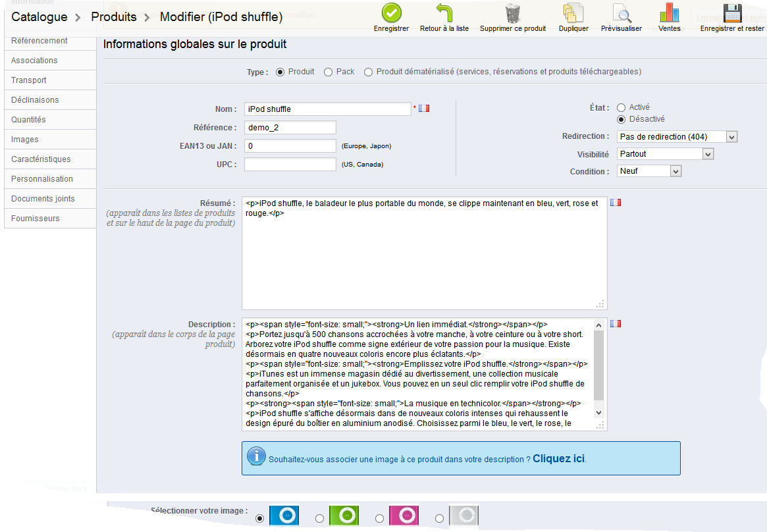Click the Cliquez ici link

point(558,459)
